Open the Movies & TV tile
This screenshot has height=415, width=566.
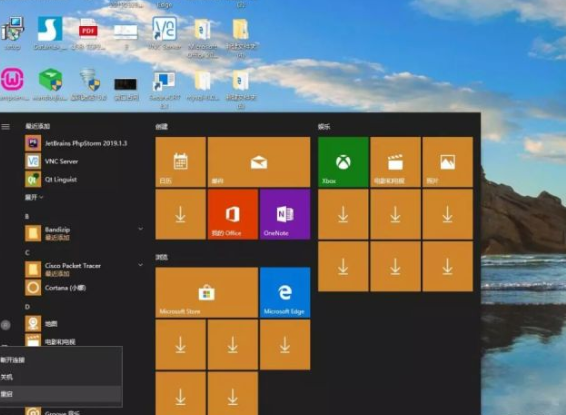395,162
